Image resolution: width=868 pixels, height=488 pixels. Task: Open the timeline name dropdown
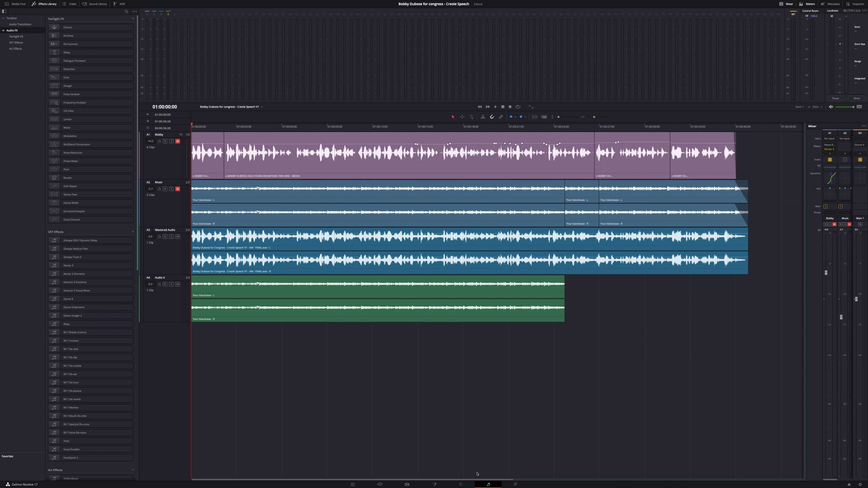(x=262, y=107)
